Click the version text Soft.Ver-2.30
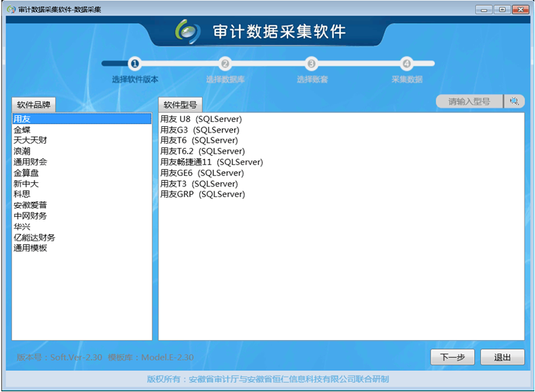Screen dimensions: 535x392 [x=60, y=357]
